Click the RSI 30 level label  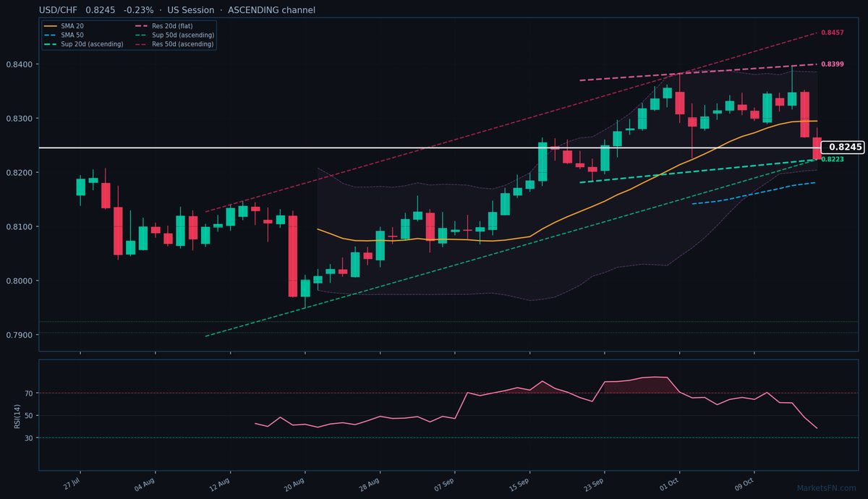coord(30,438)
